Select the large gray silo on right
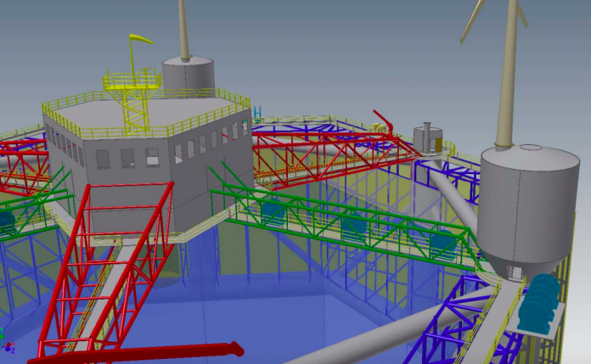Image resolution: width=591 pixels, height=364 pixels. pyautogui.click(x=528, y=213)
